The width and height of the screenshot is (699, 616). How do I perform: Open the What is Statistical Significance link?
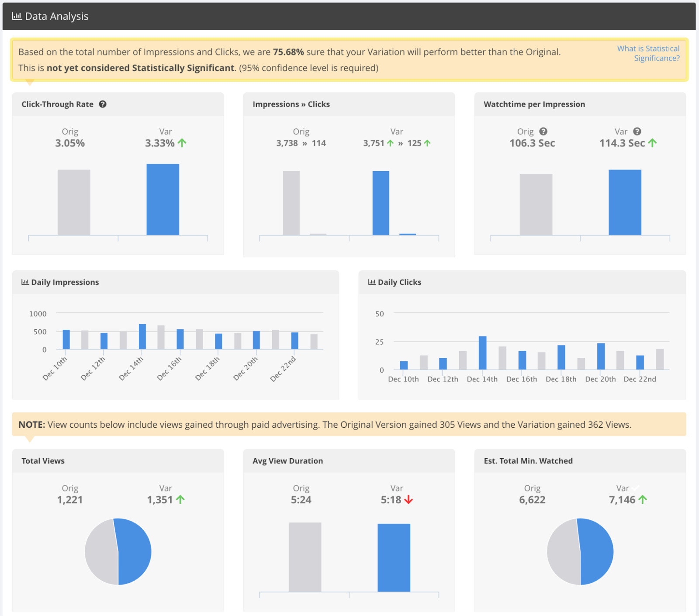(648, 53)
